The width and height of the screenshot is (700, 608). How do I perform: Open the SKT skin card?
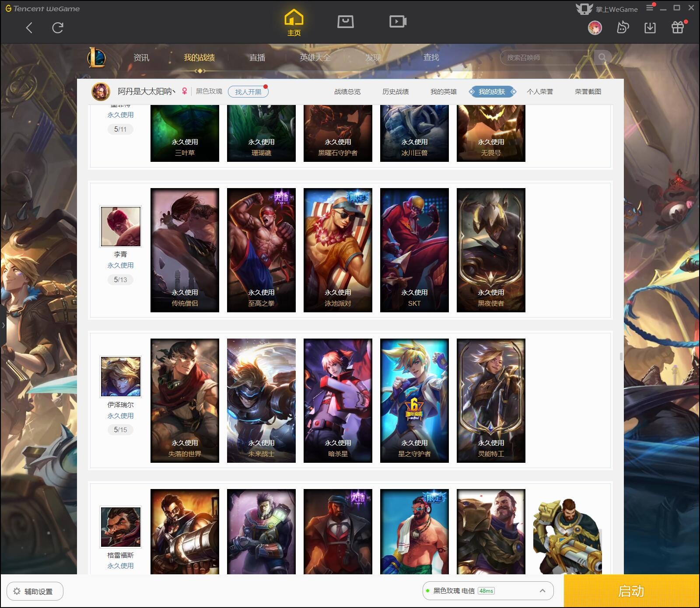(414, 250)
